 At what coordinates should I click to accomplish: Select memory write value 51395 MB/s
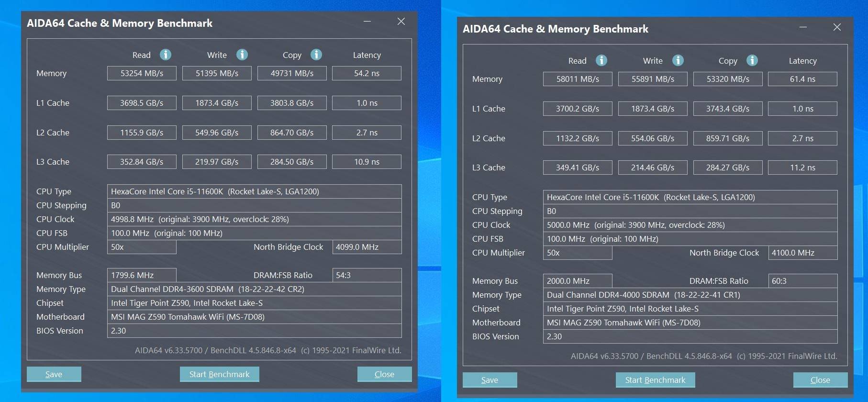(x=217, y=73)
